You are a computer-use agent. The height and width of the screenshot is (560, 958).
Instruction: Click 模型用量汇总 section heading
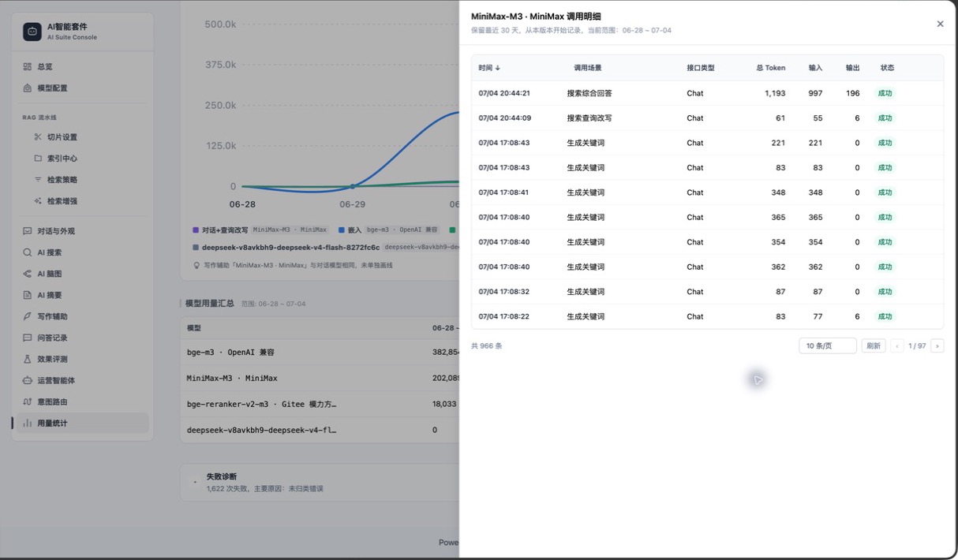pyautogui.click(x=209, y=303)
